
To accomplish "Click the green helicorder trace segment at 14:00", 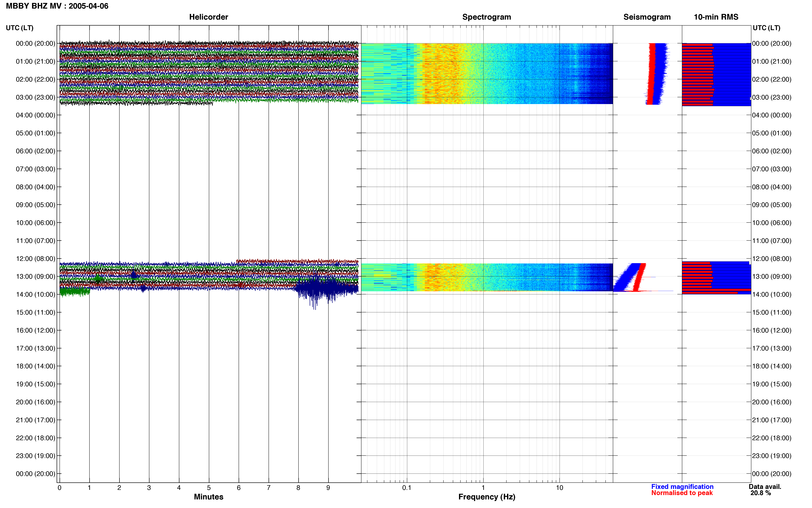I will click(x=75, y=291).
